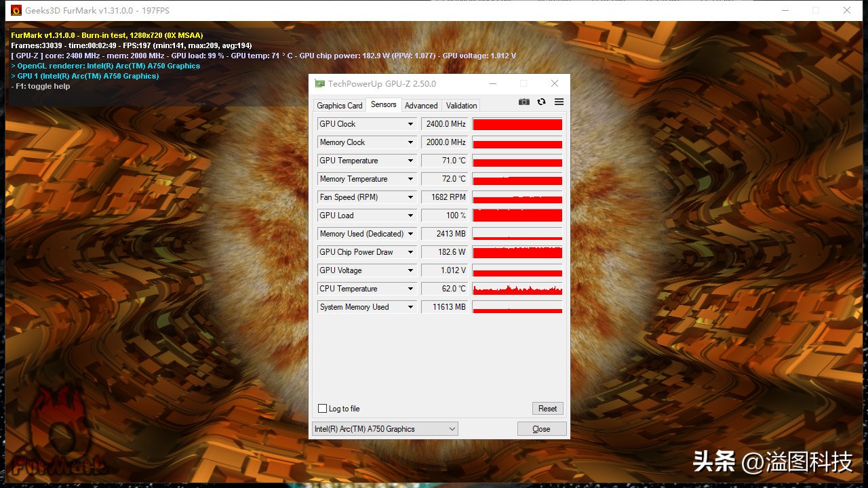
Task: Open the GPU-Z hamburger menu
Action: coord(559,102)
